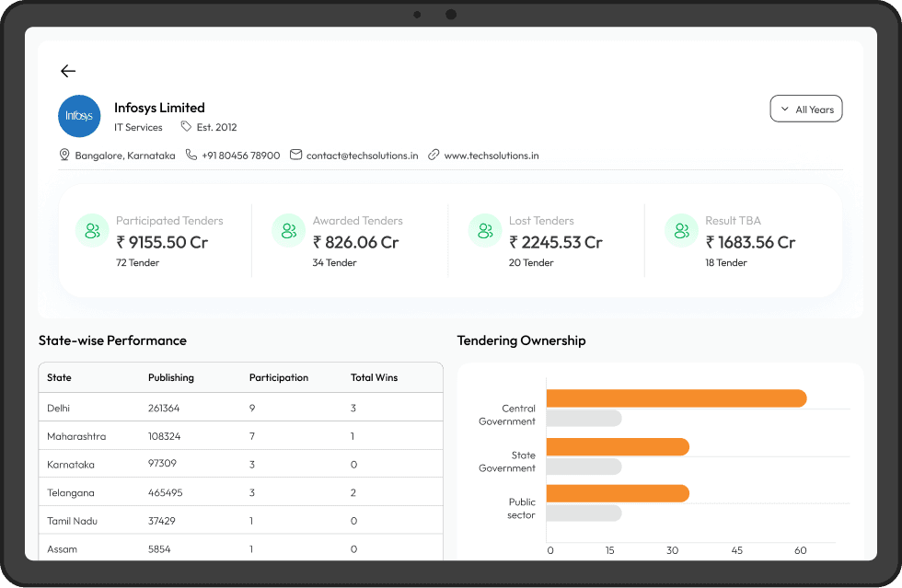Click the Total Wins column header
902x588 pixels.
(x=374, y=377)
